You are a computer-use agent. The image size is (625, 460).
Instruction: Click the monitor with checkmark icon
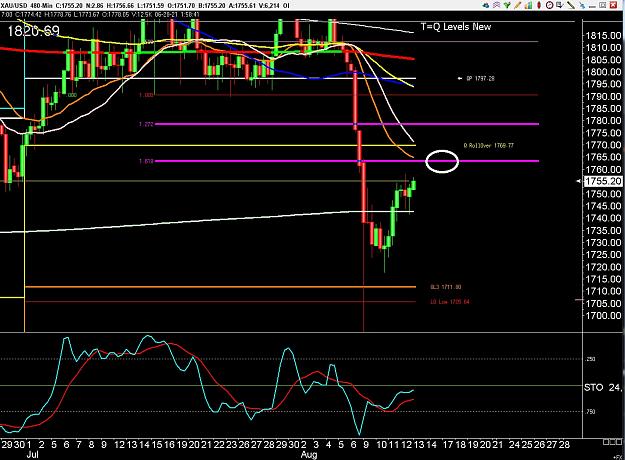560,5
